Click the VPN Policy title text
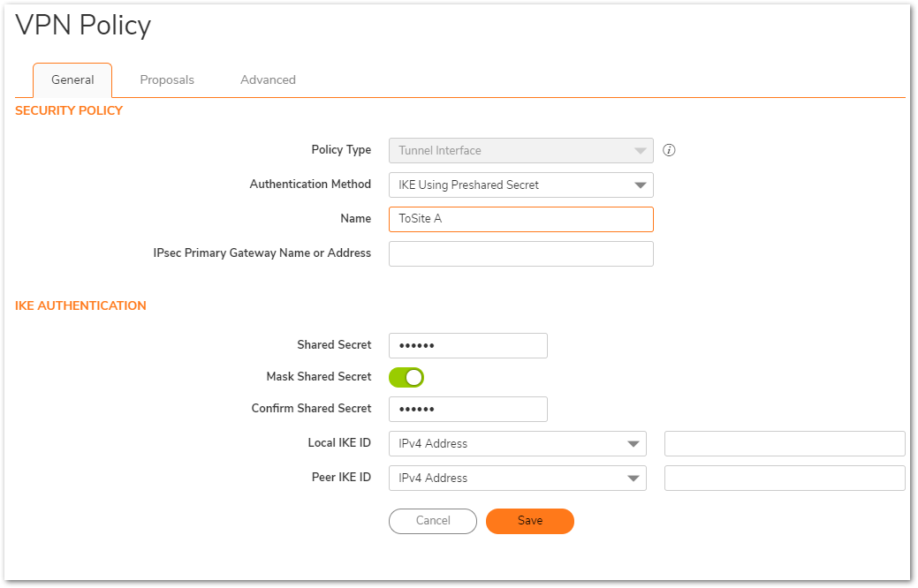 click(x=82, y=26)
